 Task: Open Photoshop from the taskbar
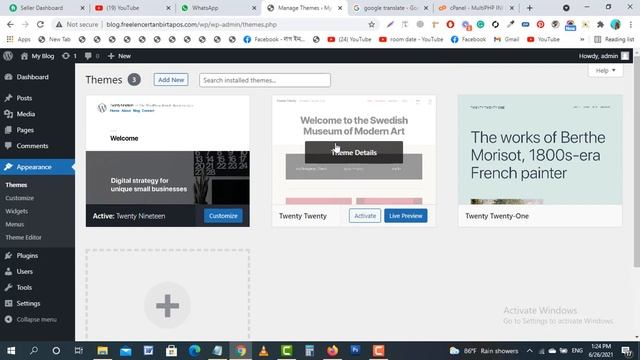pos(356,351)
